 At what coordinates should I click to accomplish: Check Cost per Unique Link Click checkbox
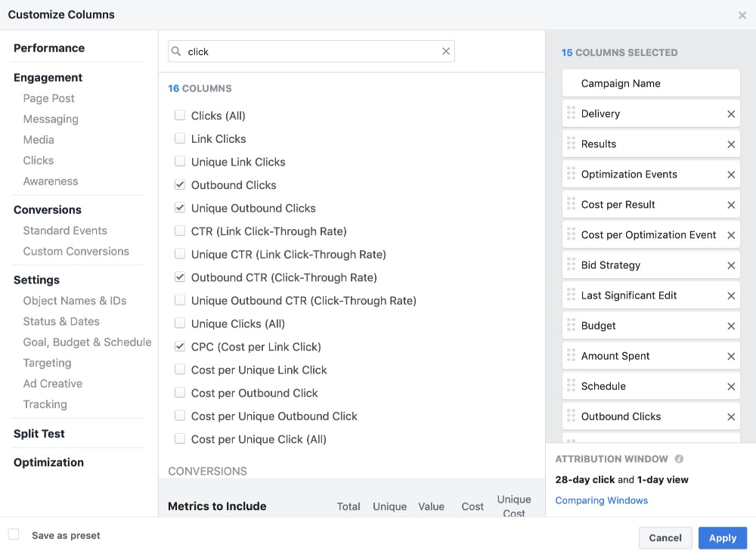click(x=180, y=369)
